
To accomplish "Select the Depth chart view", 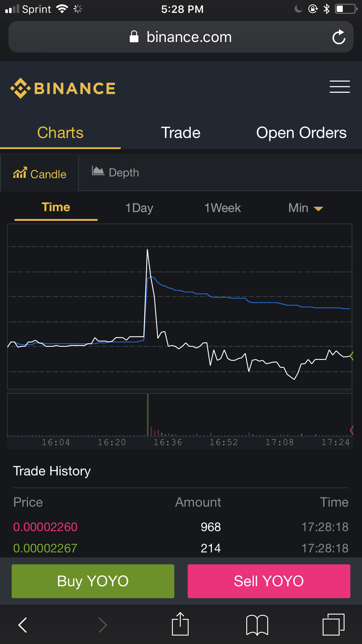I will [115, 172].
